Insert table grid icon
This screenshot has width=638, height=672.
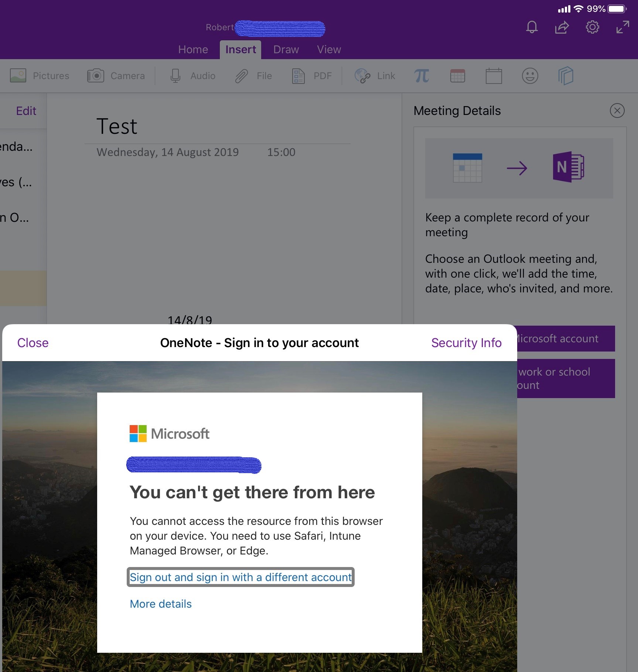click(x=458, y=76)
